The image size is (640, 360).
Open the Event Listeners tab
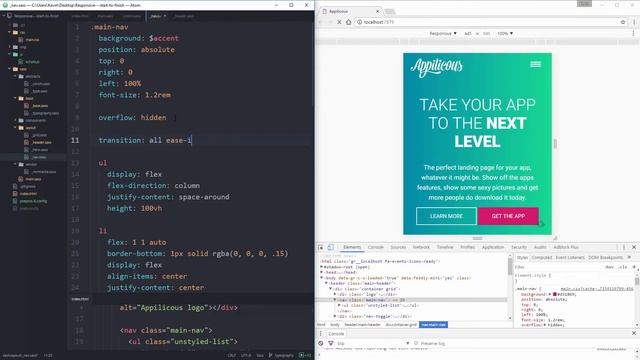click(x=570, y=258)
